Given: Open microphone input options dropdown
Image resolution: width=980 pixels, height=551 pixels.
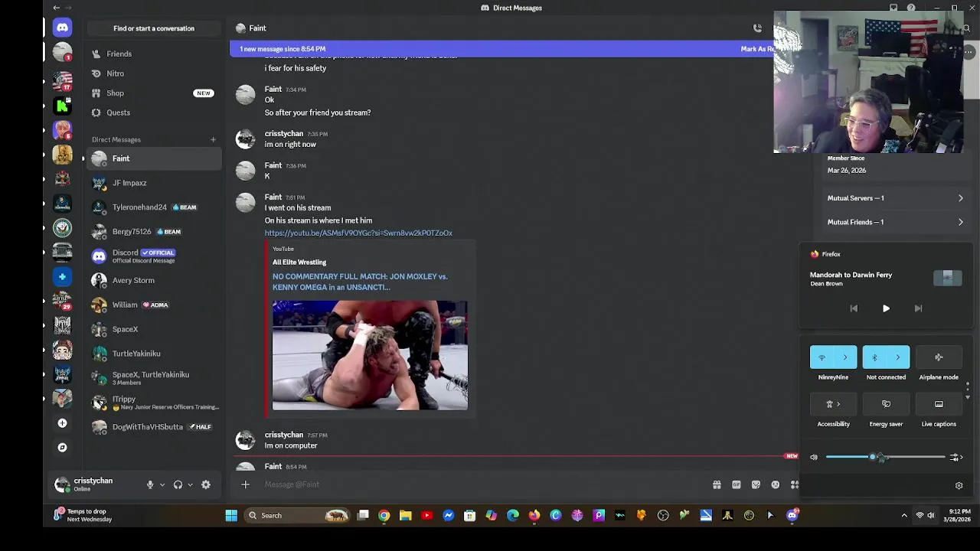Looking at the screenshot, I should (x=162, y=484).
